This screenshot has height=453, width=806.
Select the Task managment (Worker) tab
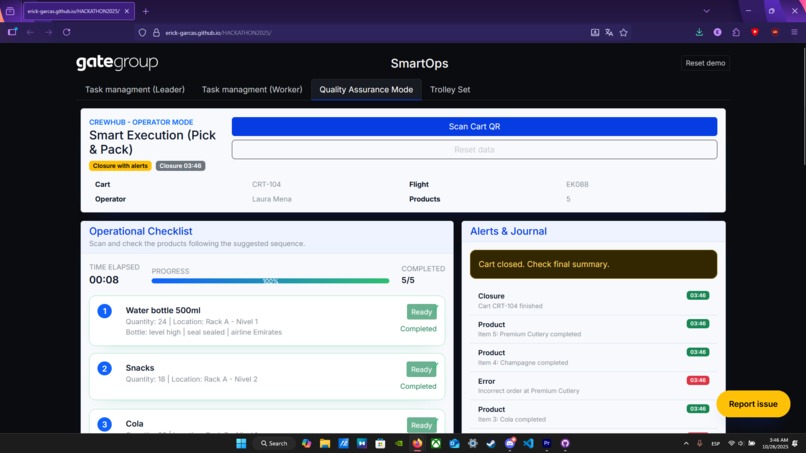coord(252,89)
